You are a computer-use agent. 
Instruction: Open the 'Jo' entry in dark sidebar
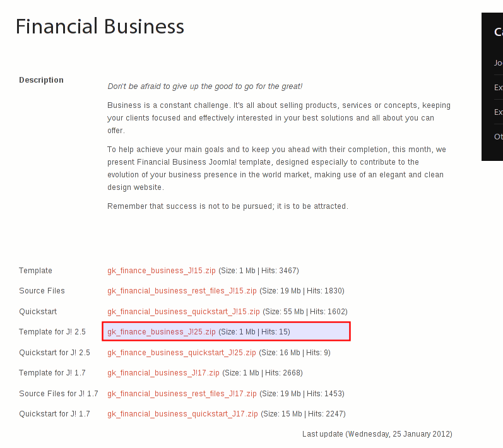point(498,63)
